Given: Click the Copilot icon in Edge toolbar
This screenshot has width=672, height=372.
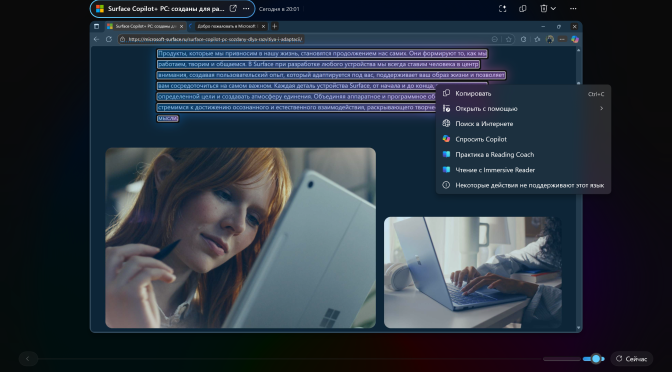Looking at the screenshot, I should pyautogui.click(x=575, y=39).
